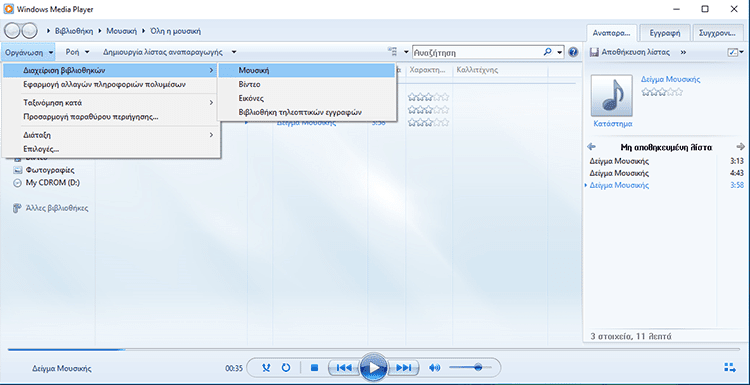Viewport: 750px width, 385px height.
Task: Click the search magnifier icon
Action: click(x=548, y=52)
